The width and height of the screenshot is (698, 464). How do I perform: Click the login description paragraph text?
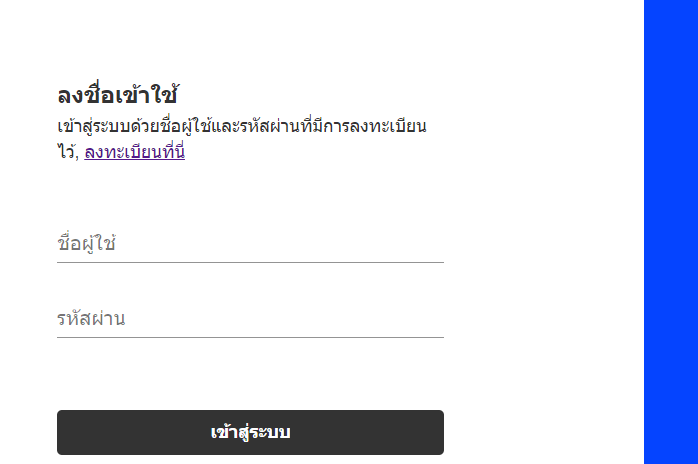242,127
